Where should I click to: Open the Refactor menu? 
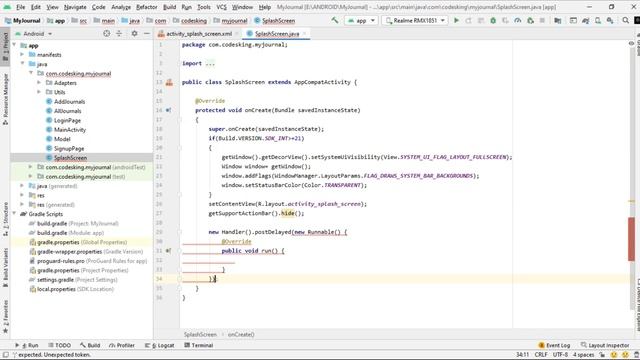[147, 7]
